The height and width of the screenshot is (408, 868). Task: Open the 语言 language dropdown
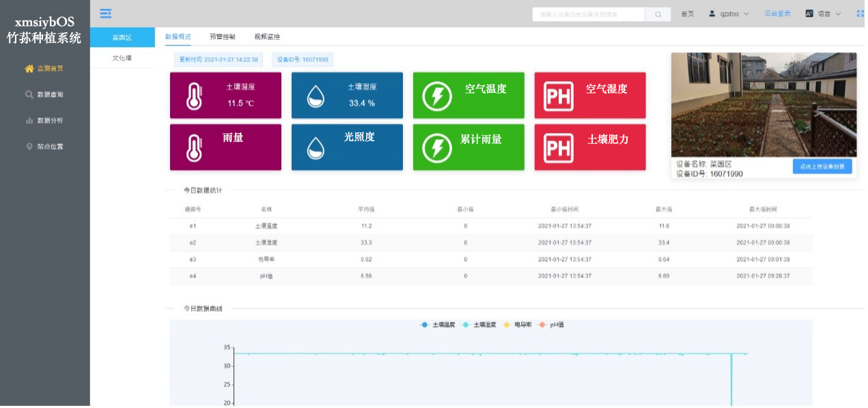(x=823, y=14)
